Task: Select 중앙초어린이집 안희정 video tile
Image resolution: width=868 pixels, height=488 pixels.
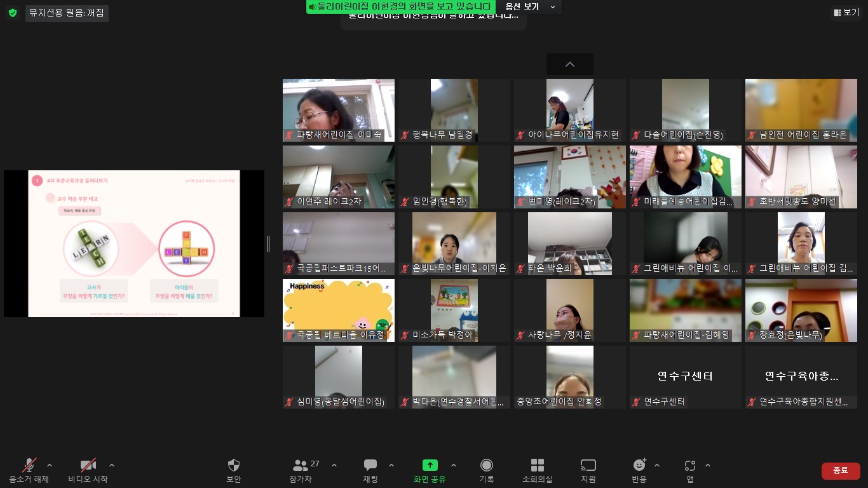Action: [x=570, y=377]
